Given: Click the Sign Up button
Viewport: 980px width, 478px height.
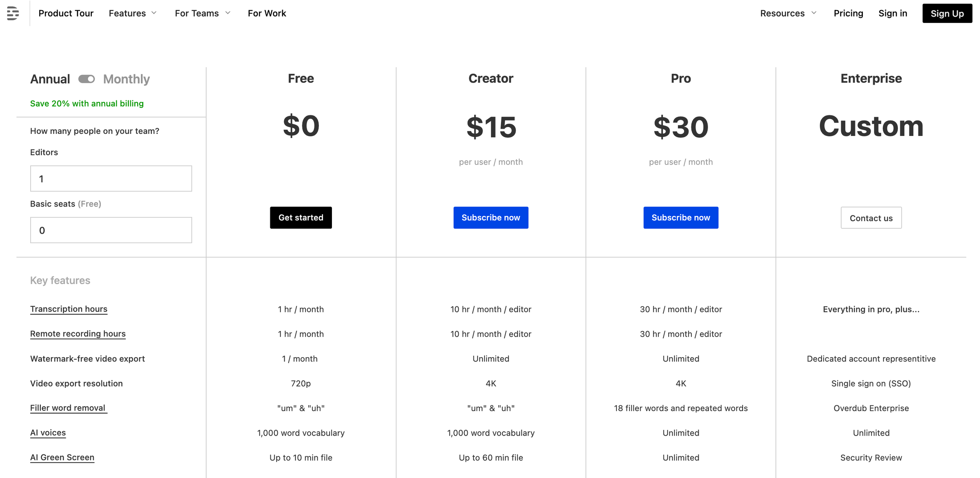Looking at the screenshot, I should (947, 13).
